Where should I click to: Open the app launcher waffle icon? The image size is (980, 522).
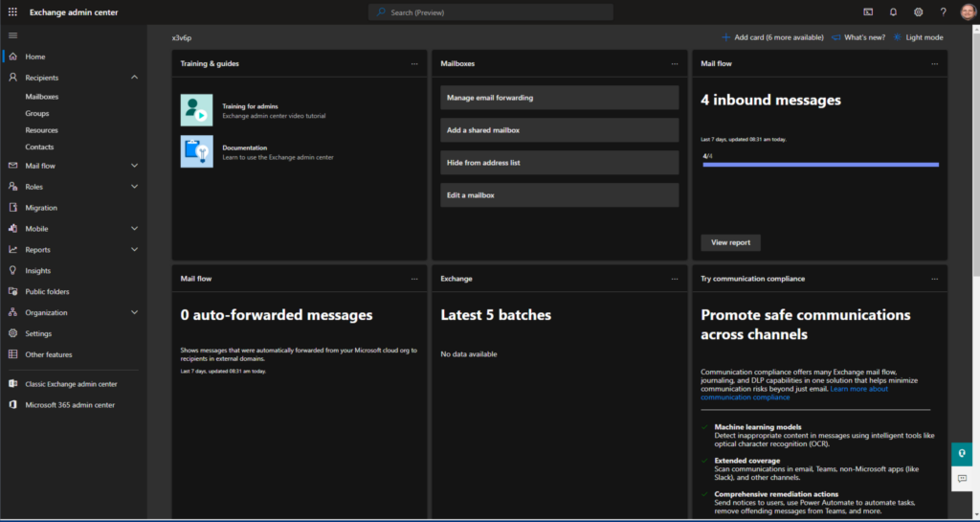tap(12, 11)
